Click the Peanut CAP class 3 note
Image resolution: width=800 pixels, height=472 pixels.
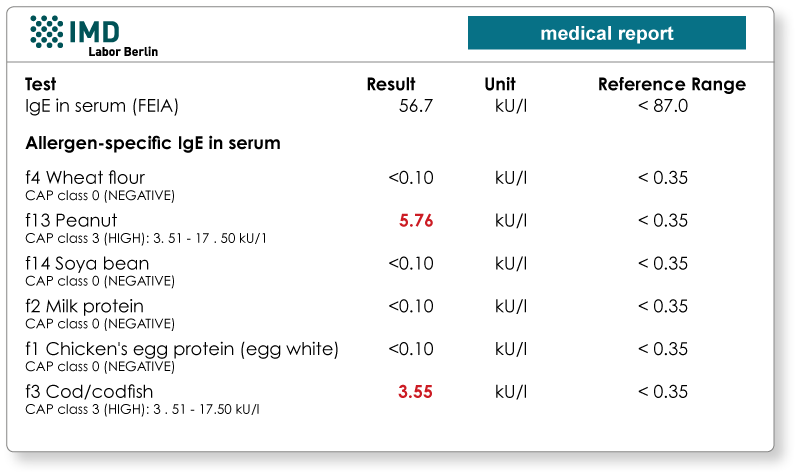coord(146,238)
